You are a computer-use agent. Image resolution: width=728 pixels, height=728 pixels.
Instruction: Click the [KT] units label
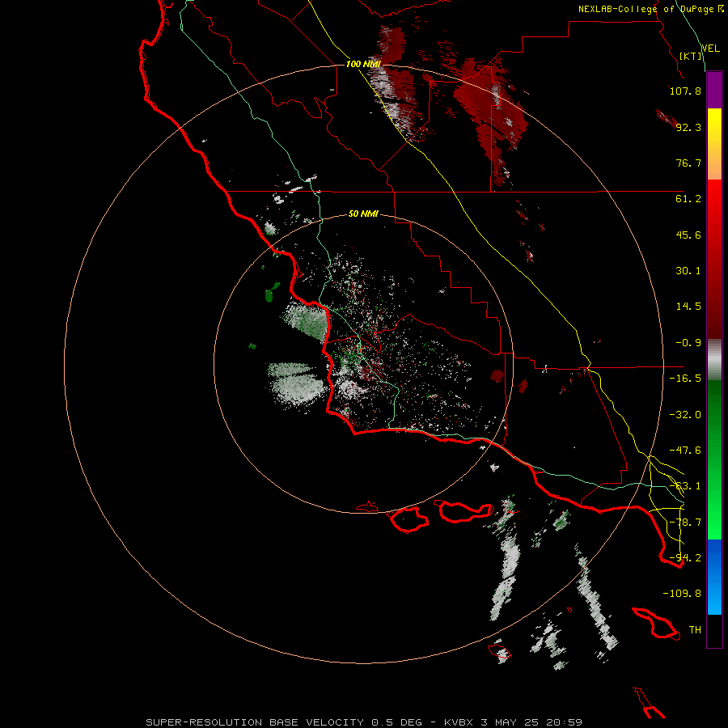[x=691, y=56]
